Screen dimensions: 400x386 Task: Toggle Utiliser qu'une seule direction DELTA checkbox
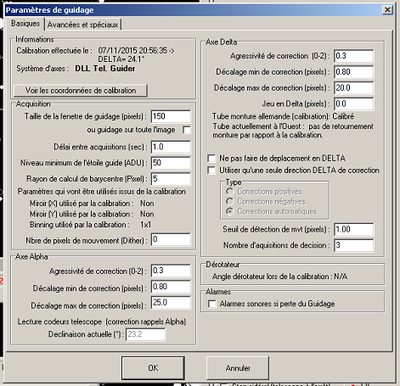click(x=211, y=170)
